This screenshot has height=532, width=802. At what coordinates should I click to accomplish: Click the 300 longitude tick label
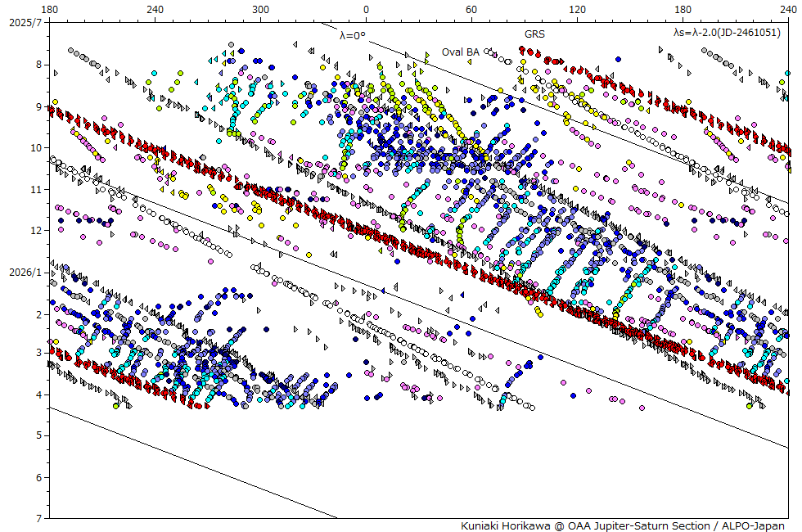point(260,9)
